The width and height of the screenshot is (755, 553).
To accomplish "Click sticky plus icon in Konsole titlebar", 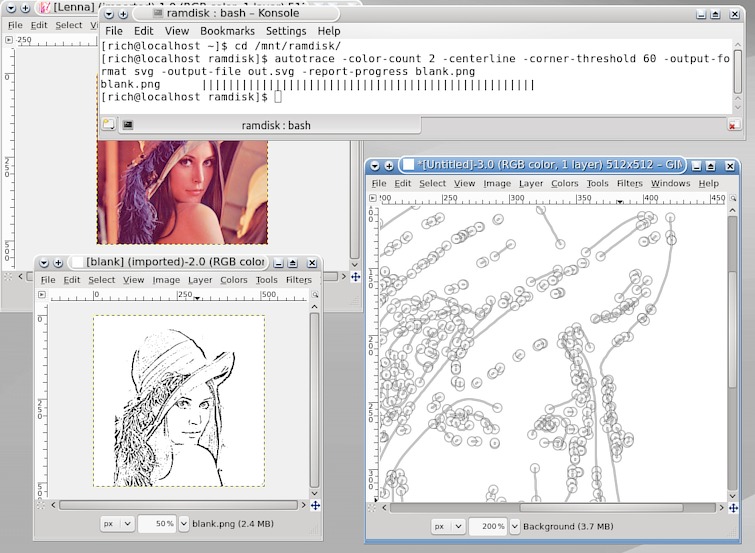I will 123,14.
